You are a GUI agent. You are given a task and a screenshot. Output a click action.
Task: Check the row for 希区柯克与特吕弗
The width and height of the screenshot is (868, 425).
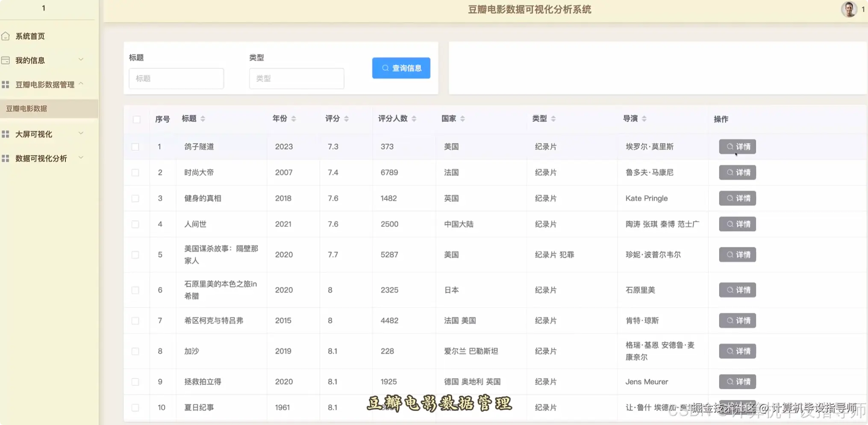pos(135,321)
